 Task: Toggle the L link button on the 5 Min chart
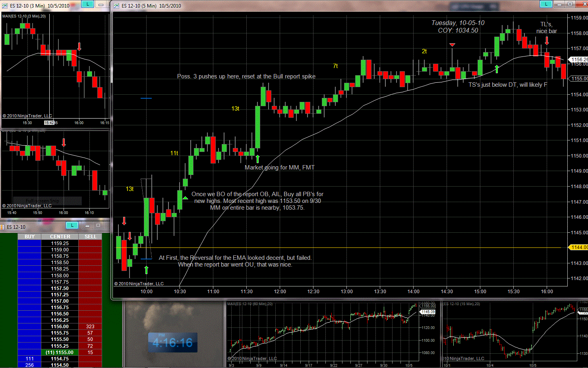[x=546, y=4]
